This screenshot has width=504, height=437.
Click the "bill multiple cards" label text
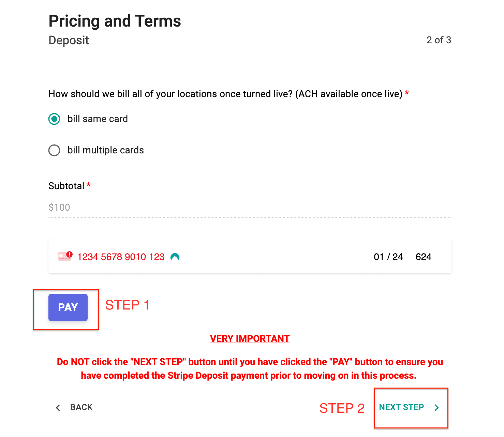click(x=106, y=150)
